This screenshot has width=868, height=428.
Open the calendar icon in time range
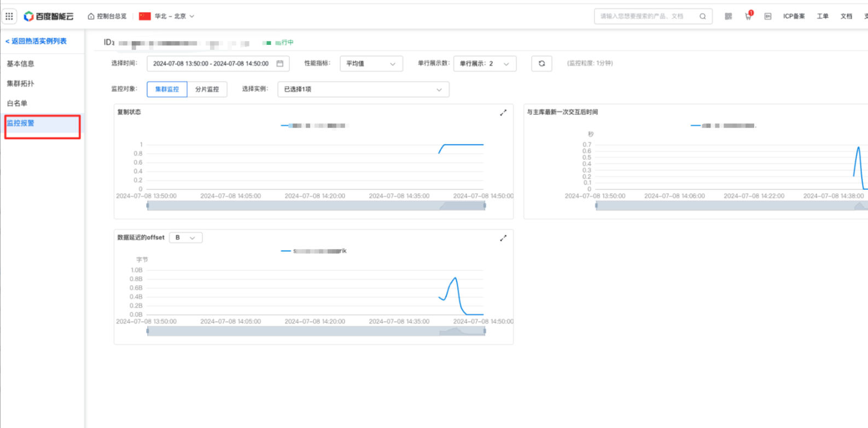click(280, 63)
